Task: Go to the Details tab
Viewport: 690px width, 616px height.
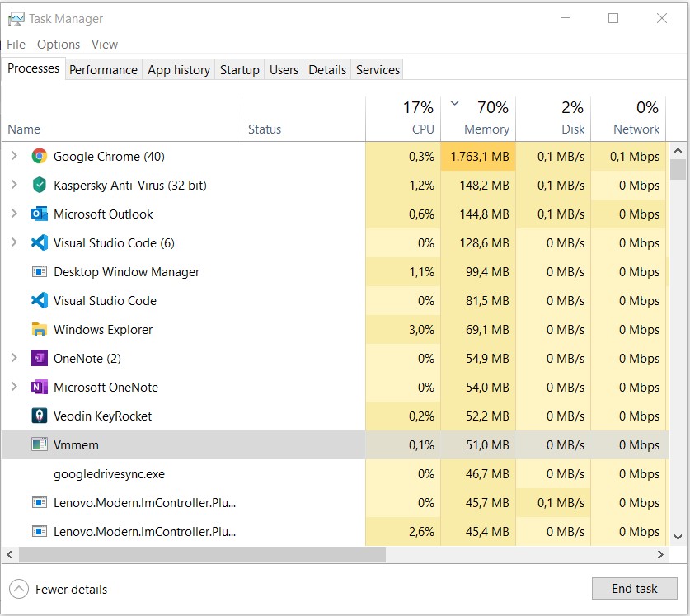Action: coord(327,70)
